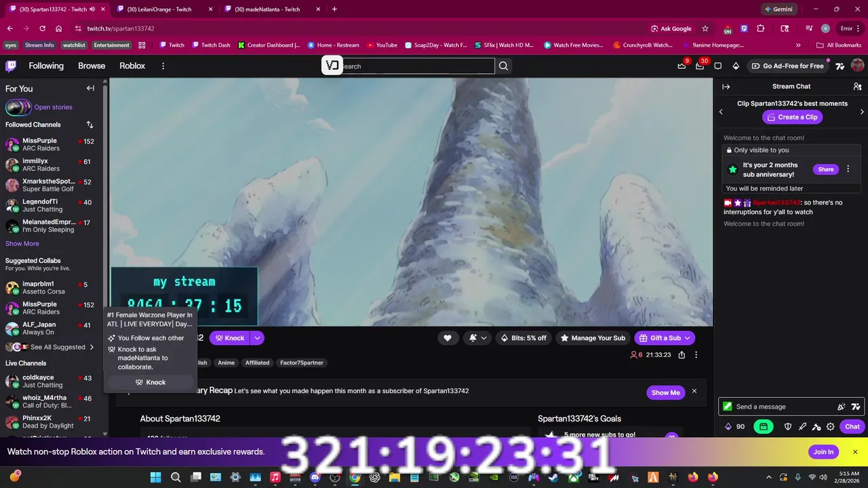The image size is (868, 488).
Task: Show hidden system tray icons chevron
Action: click(769, 477)
